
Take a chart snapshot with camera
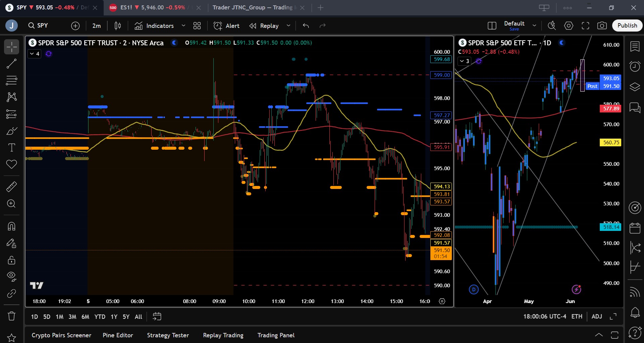click(602, 26)
